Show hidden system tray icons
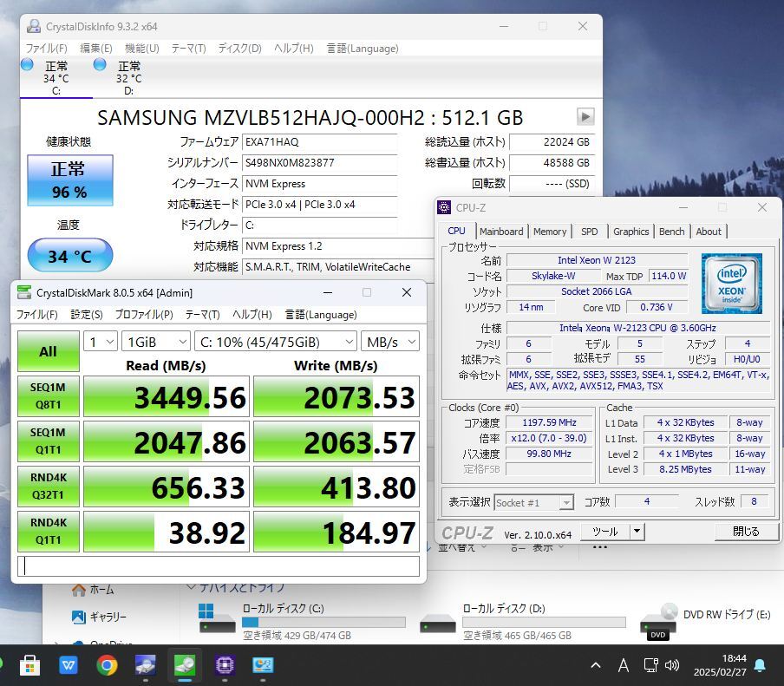The width and height of the screenshot is (784, 686). 596,665
